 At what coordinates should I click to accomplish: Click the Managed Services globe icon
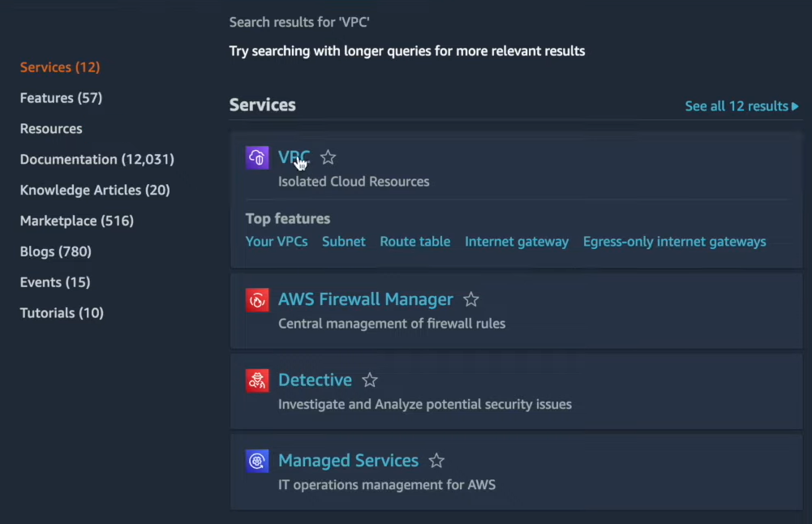257,461
